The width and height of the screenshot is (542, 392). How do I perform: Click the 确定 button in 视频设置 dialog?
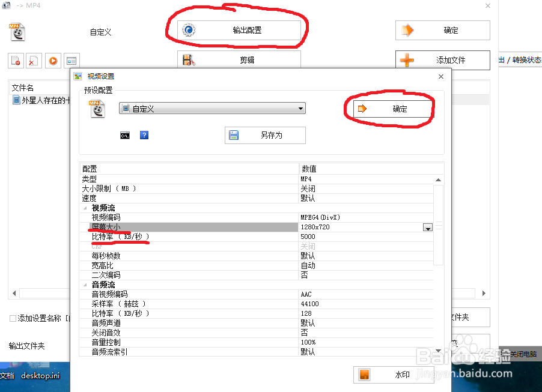[x=394, y=109]
